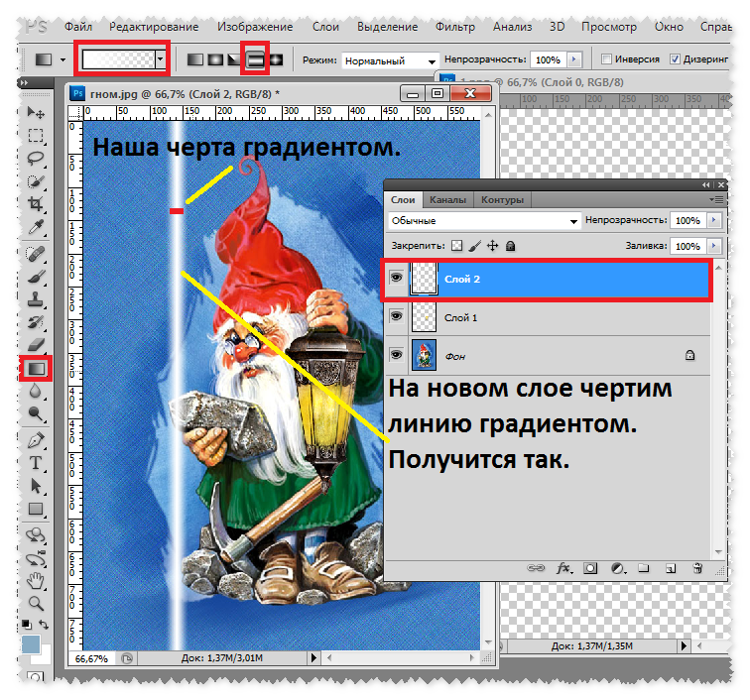Choose the Radial gradient style
This screenshot has height=700, width=750.
pyautogui.click(x=214, y=59)
